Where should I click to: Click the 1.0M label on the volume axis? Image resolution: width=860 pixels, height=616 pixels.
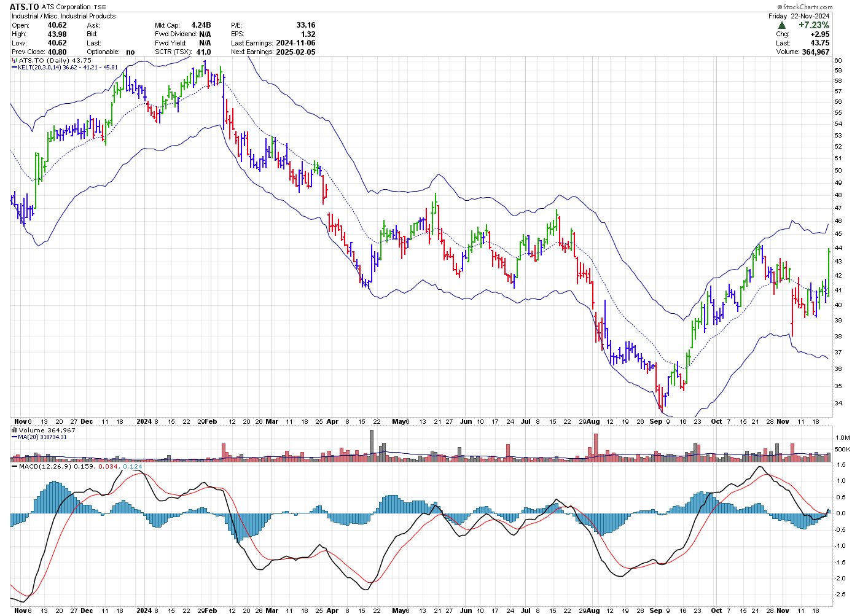[x=843, y=437]
